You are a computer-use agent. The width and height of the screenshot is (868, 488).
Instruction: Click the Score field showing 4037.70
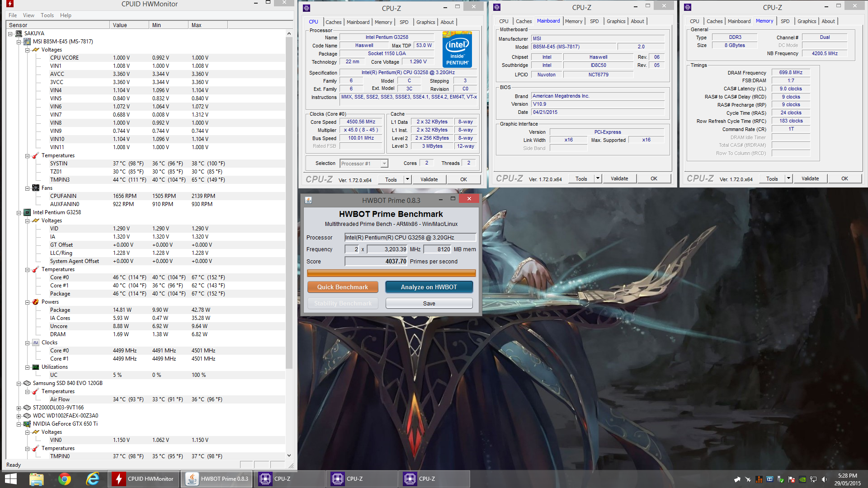[x=376, y=261]
